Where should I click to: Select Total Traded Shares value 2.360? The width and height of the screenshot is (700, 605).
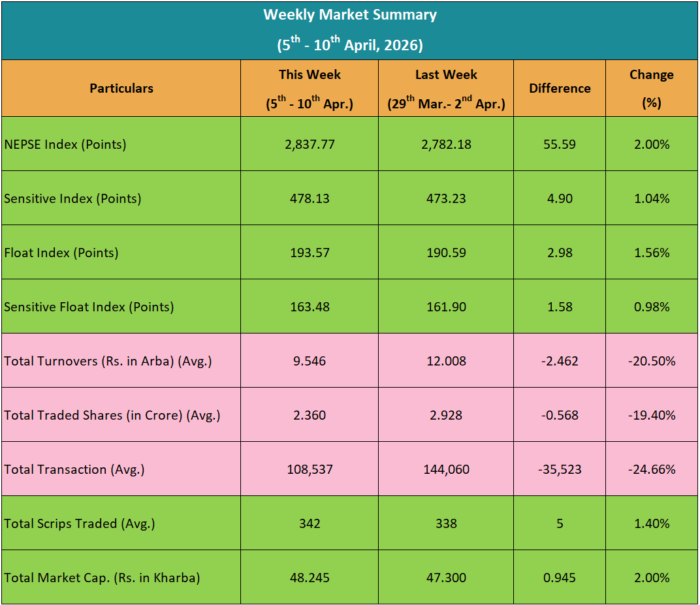click(x=310, y=415)
